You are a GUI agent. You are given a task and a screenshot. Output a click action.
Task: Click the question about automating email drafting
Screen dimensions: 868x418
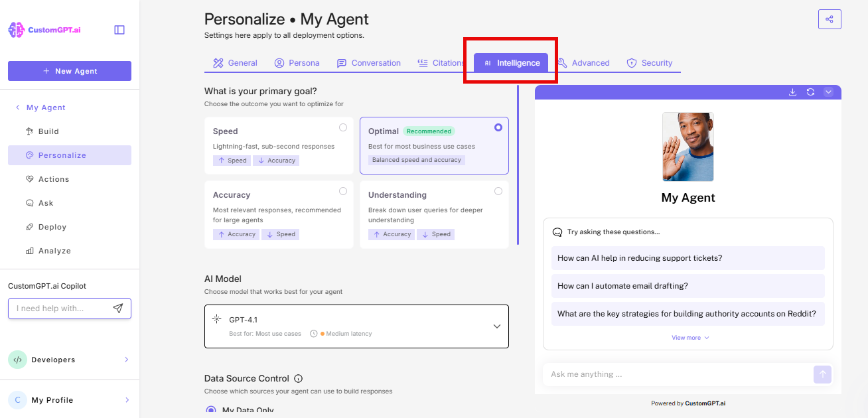pyautogui.click(x=687, y=285)
